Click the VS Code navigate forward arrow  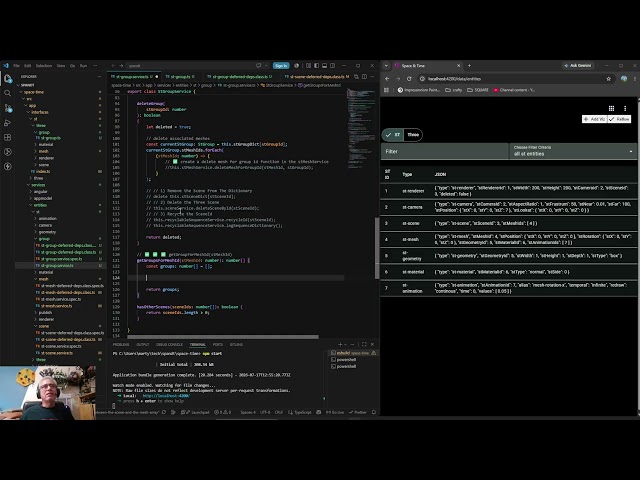(121, 66)
